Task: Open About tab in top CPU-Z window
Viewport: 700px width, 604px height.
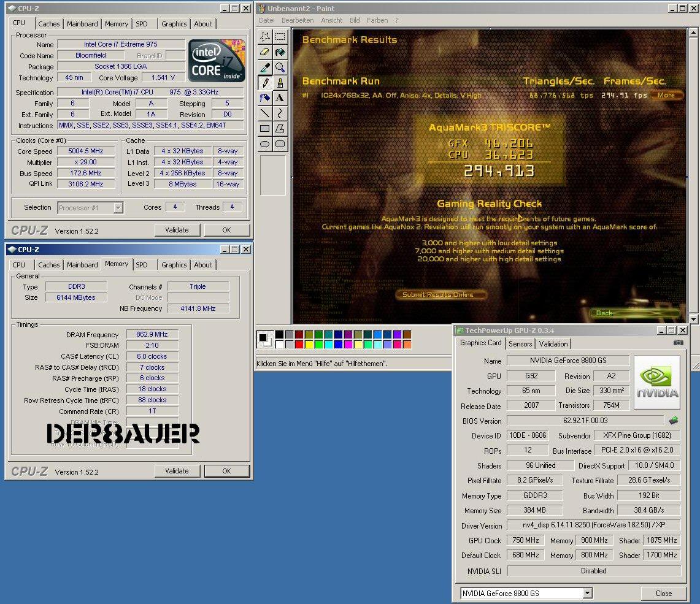Action: tap(202, 24)
